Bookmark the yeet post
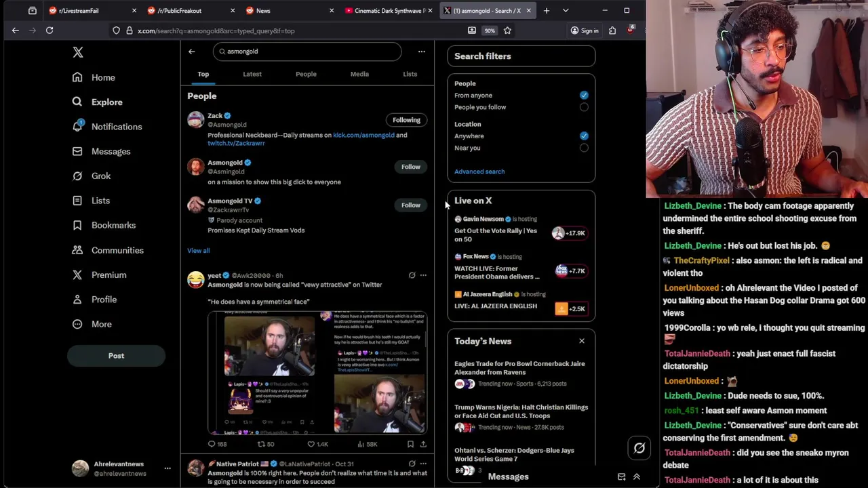 tap(410, 444)
